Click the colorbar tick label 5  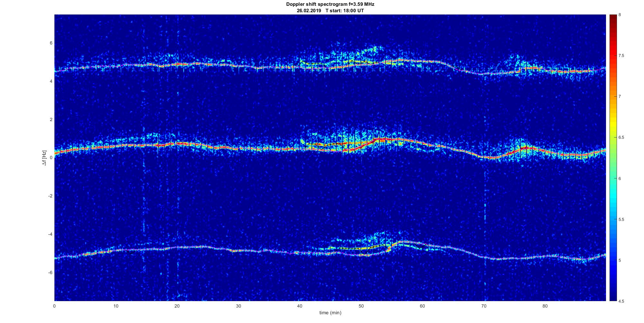tap(620, 261)
